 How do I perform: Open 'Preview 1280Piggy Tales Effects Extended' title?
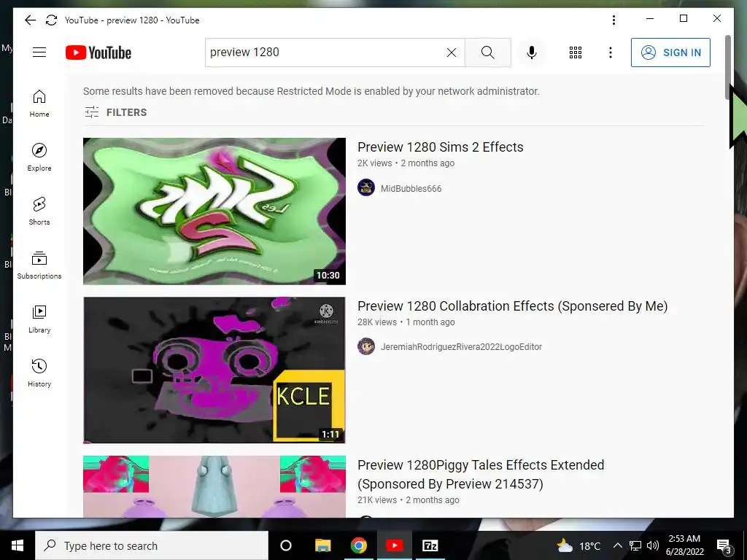(x=481, y=474)
